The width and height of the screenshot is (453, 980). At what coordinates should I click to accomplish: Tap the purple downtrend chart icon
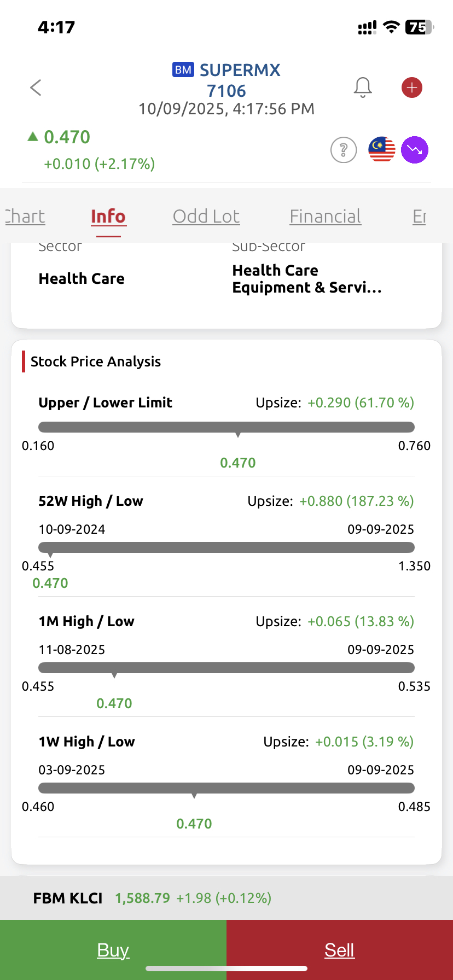pyautogui.click(x=415, y=150)
